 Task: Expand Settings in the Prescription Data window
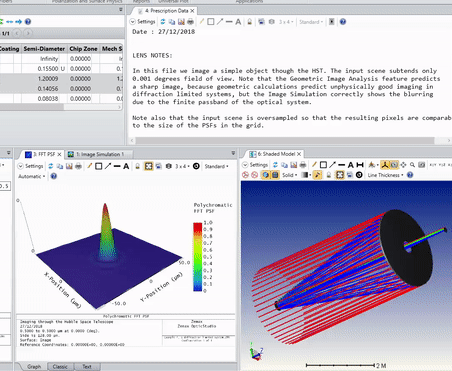(x=143, y=22)
